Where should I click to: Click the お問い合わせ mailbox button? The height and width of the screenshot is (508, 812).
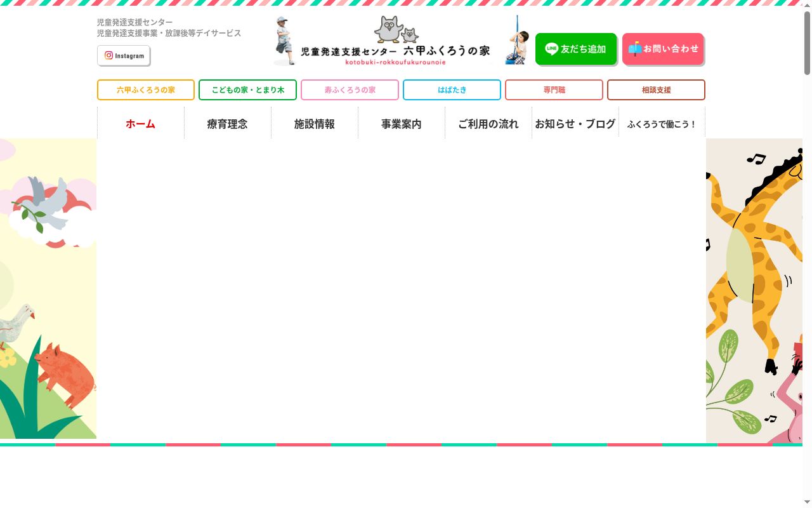(664, 49)
